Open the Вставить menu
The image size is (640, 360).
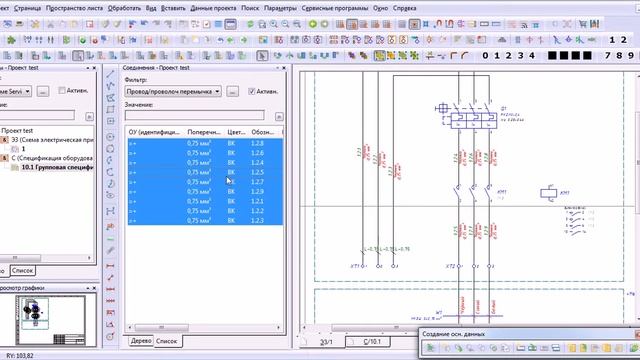pos(173,8)
